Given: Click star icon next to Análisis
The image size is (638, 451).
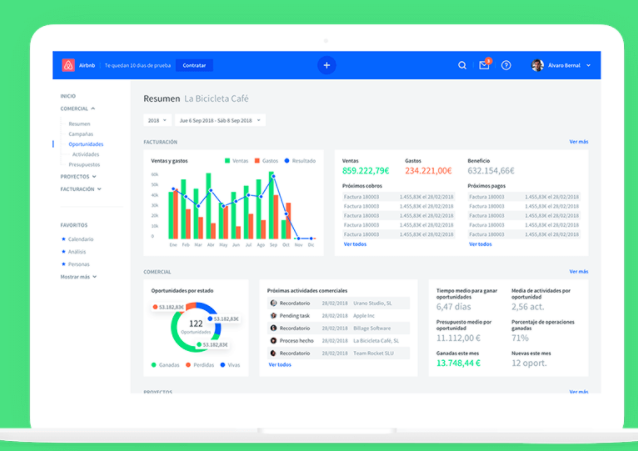Looking at the screenshot, I should (63, 252).
